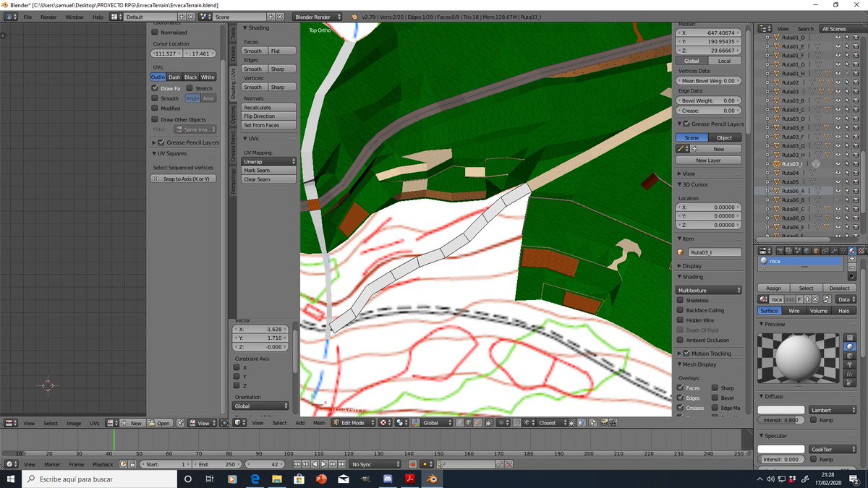Select hair strands preview type icon
868x488 pixels.
(850, 374)
